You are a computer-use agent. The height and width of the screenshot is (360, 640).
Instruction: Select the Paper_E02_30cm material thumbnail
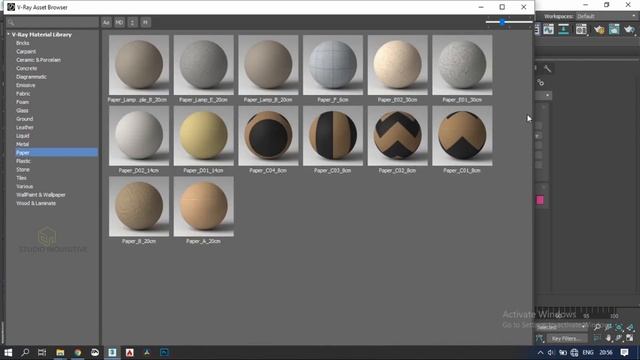[398, 65]
